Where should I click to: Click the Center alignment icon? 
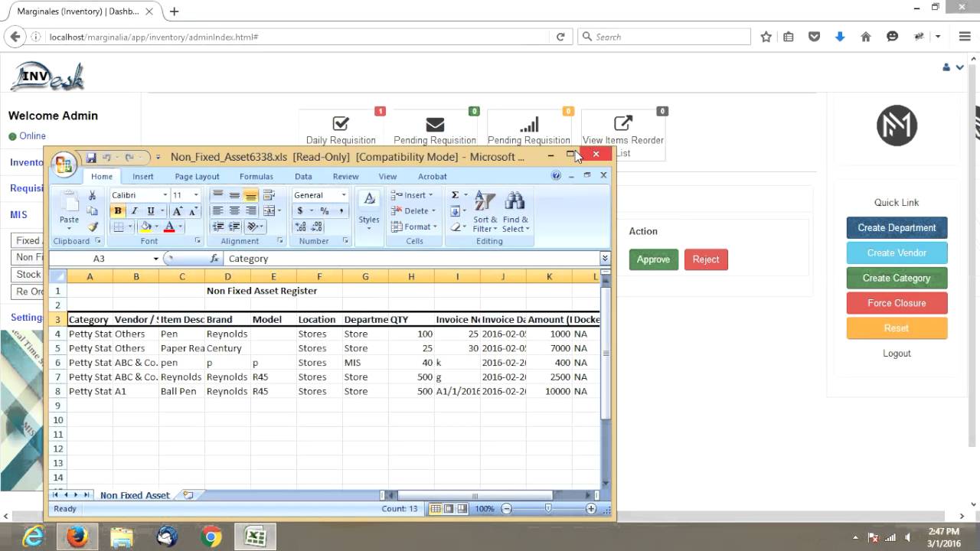click(x=234, y=211)
